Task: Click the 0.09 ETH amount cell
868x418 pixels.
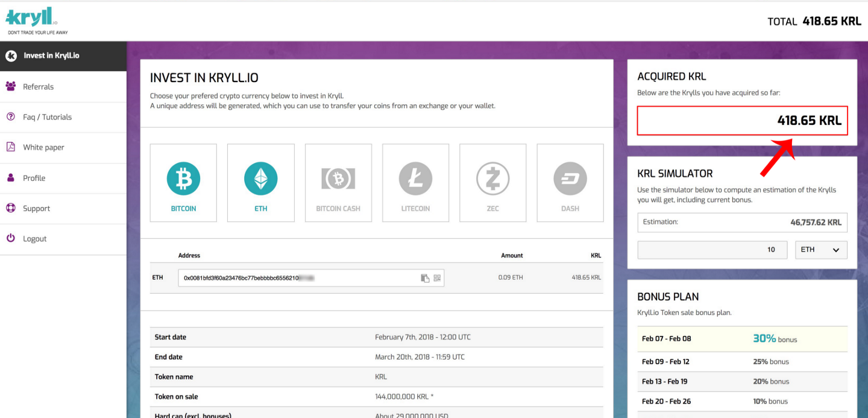Action: pos(511,277)
